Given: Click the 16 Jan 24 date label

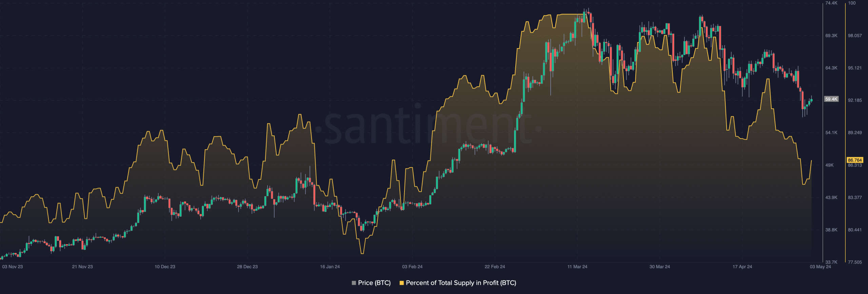Looking at the screenshot, I should [x=330, y=267].
